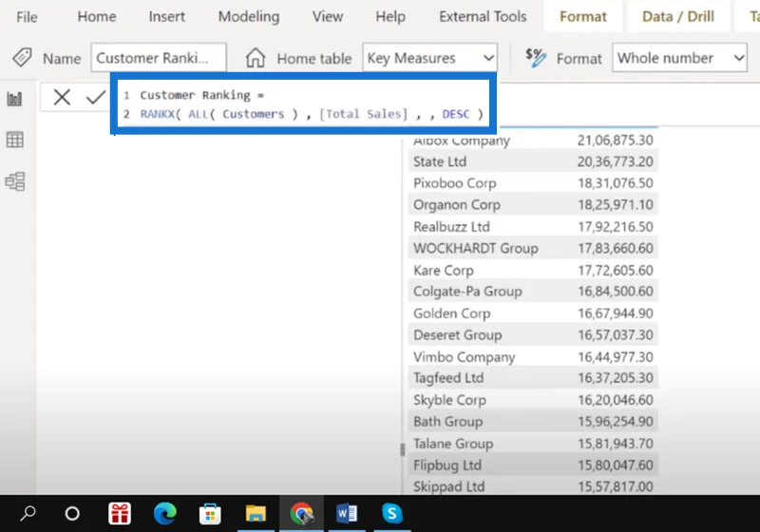
Task: Switch to Model view in sidebar
Action: (14, 181)
